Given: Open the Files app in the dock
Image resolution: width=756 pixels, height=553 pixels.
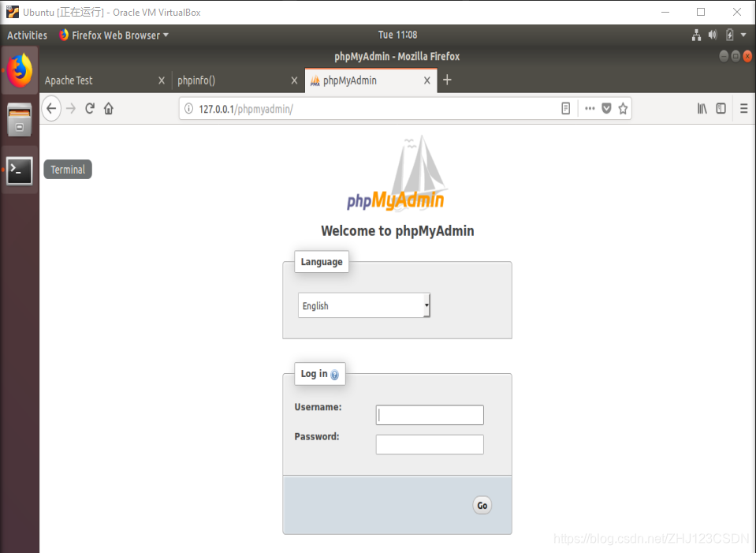Looking at the screenshot, I should click(x=20, y=120).
